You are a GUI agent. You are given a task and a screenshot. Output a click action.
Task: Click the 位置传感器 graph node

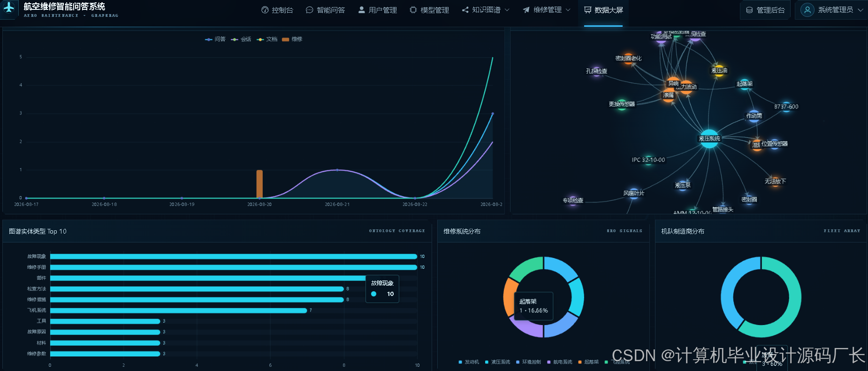pyautogui.click(x=775, y=144)
